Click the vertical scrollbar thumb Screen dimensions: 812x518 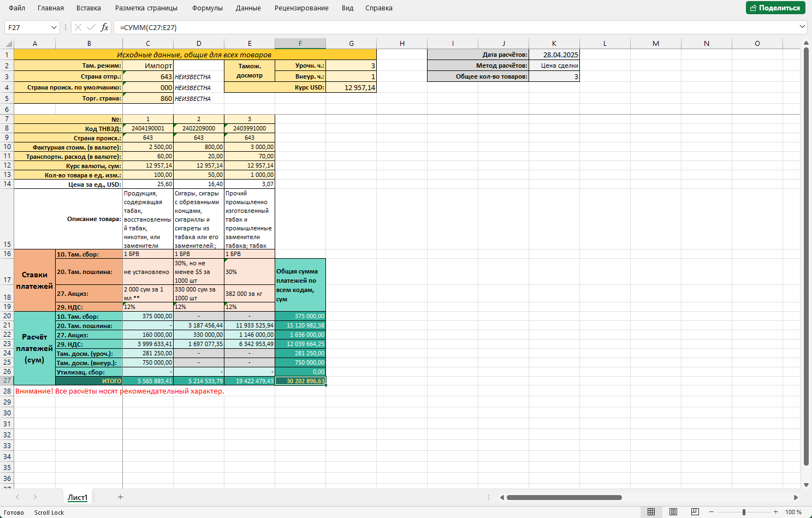click(806, 257)
